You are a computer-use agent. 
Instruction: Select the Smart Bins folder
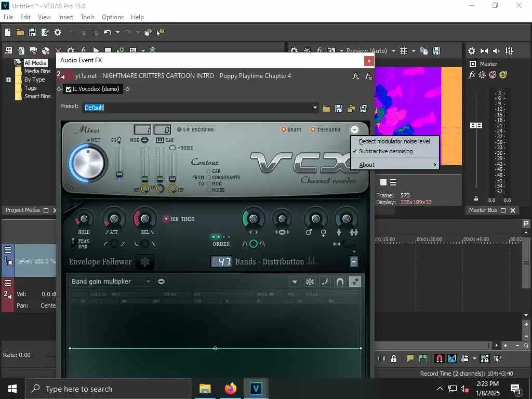pos(37,96)
